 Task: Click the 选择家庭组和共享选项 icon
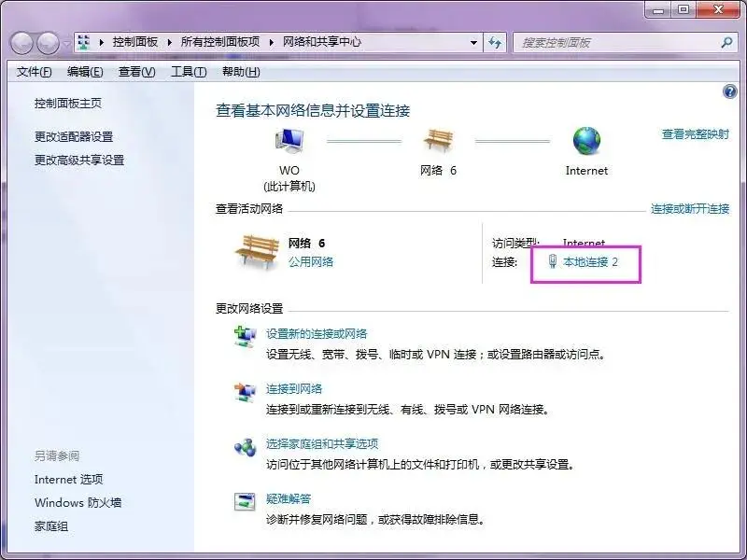(245, 448)
